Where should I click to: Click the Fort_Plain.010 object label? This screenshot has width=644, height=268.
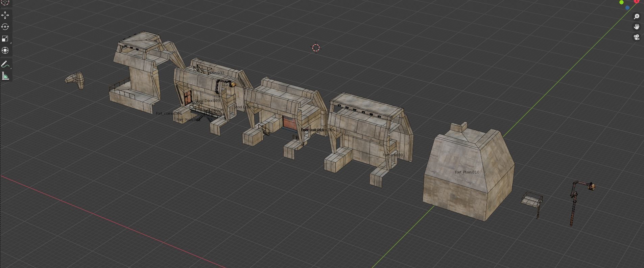467,172
